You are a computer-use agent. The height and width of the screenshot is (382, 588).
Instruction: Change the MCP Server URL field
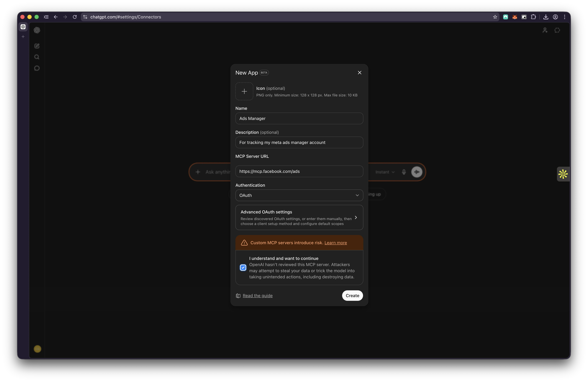click(299, 171)
